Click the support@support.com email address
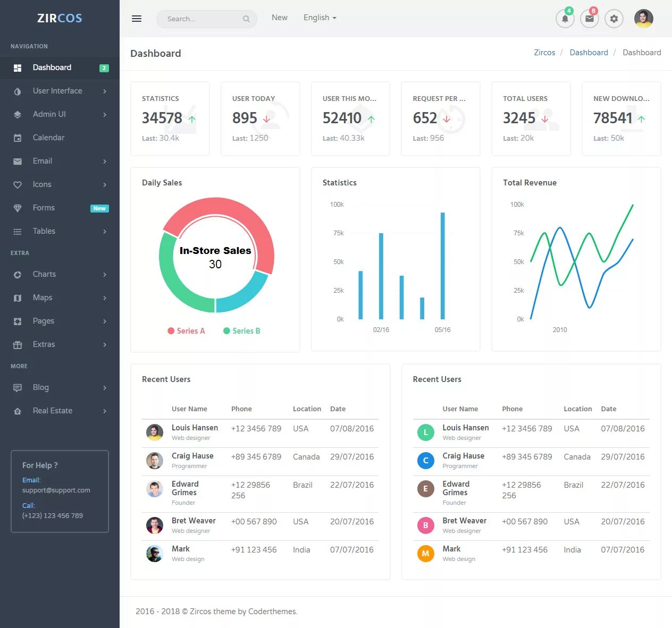 pyautogui.click(x=56, y=490)
